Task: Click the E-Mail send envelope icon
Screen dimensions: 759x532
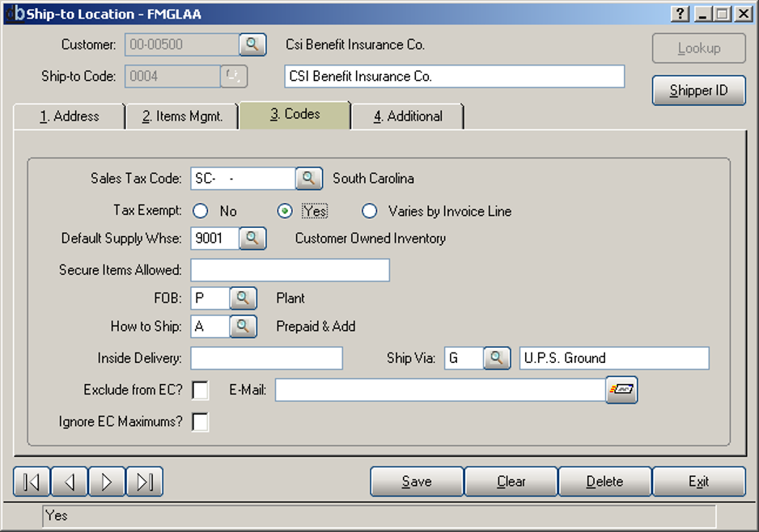Action: pyautogui.click(x=621, y=390)
